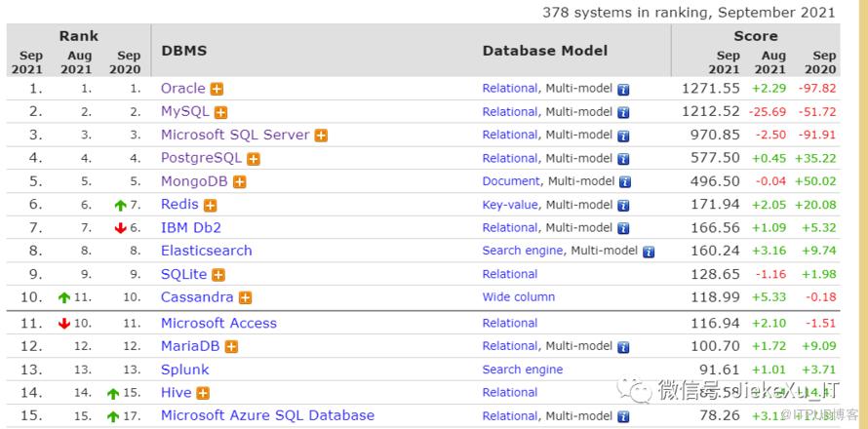The width and height of the screenshot is (868, 429).
Task: Click the plus icon beside MySQL
Action: 221,112
